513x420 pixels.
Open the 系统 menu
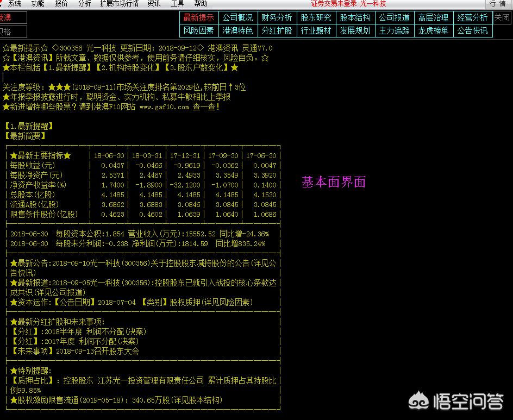pos(14,4)
